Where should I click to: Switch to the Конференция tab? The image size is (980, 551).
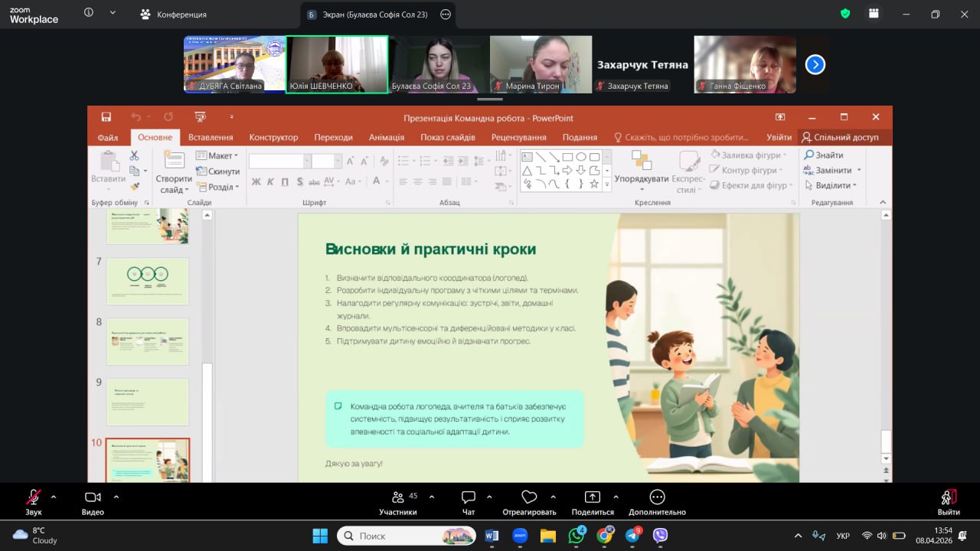(x=173, y=15)
